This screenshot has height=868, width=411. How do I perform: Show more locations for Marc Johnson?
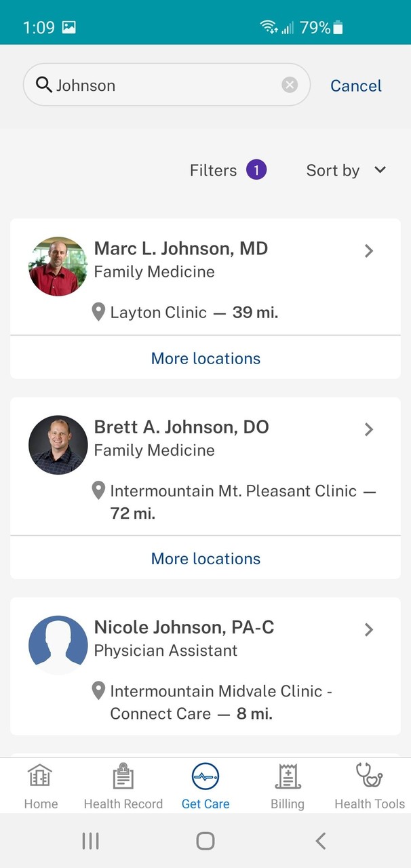click(x=206, y=358)
